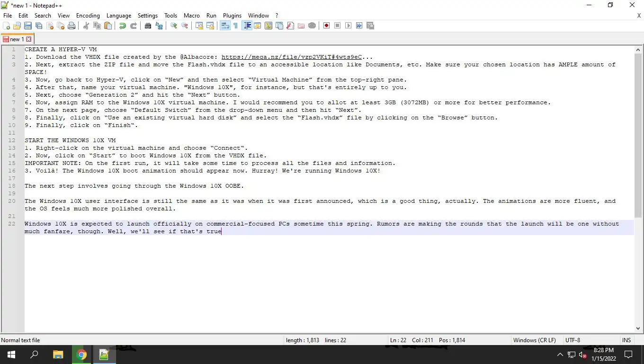Toggle word wrap in toolbar
This screenshot has height=364, width=644.
(x=225, y=26)
